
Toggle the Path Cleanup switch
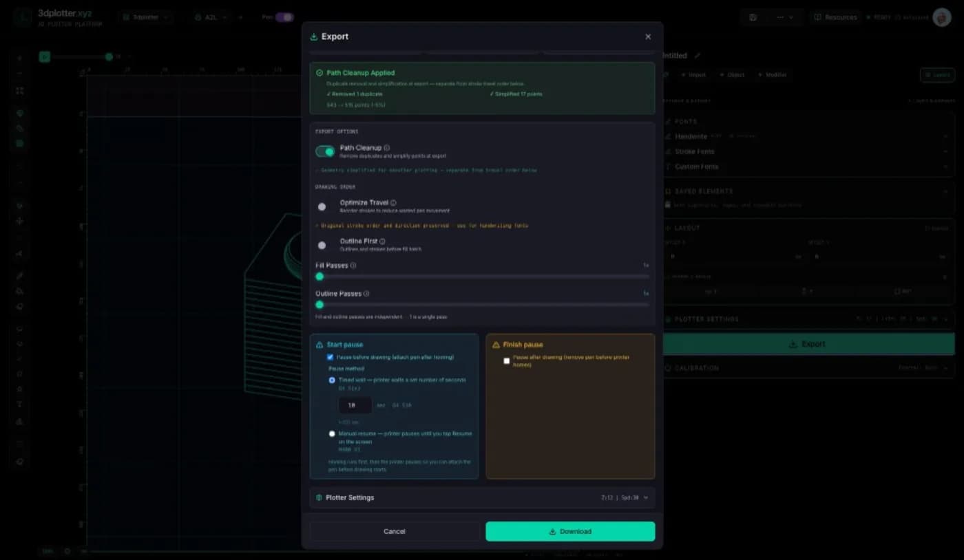pyautogui.click(x=325, y=151)
